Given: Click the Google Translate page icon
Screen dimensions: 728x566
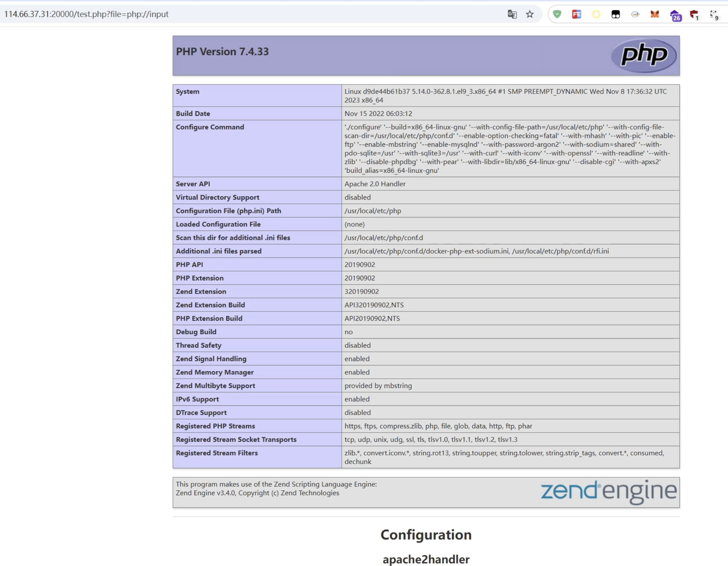Looking at the screenshot, I should 512,14.
